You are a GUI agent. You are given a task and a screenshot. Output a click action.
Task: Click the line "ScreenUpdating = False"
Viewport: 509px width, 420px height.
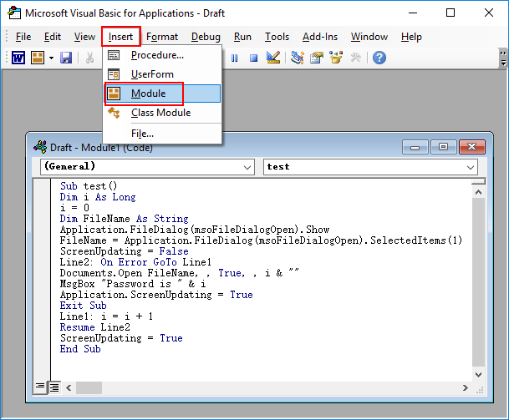coord(124,251)
